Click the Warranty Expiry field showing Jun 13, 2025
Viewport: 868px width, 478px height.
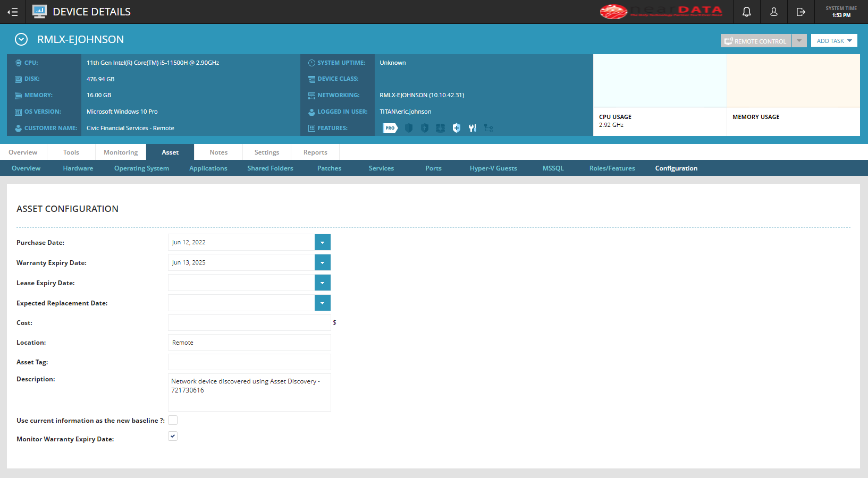tap(241, 262)
